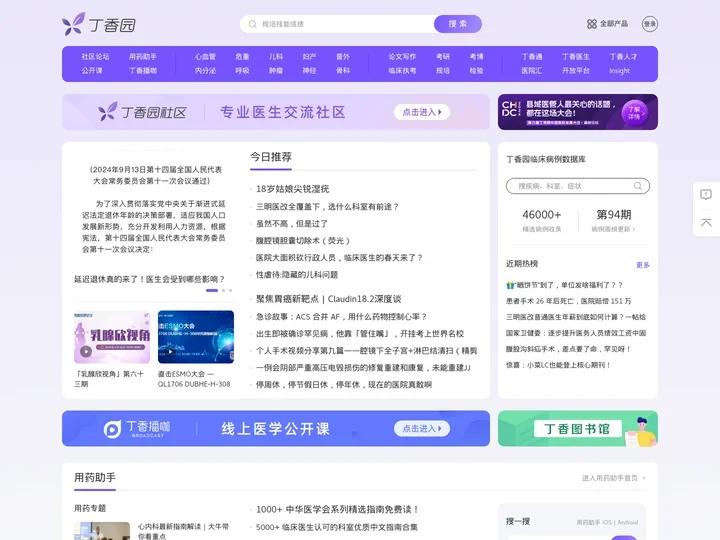
Task: Open 临床执考 in navigation bar
Action: point(402,71)
